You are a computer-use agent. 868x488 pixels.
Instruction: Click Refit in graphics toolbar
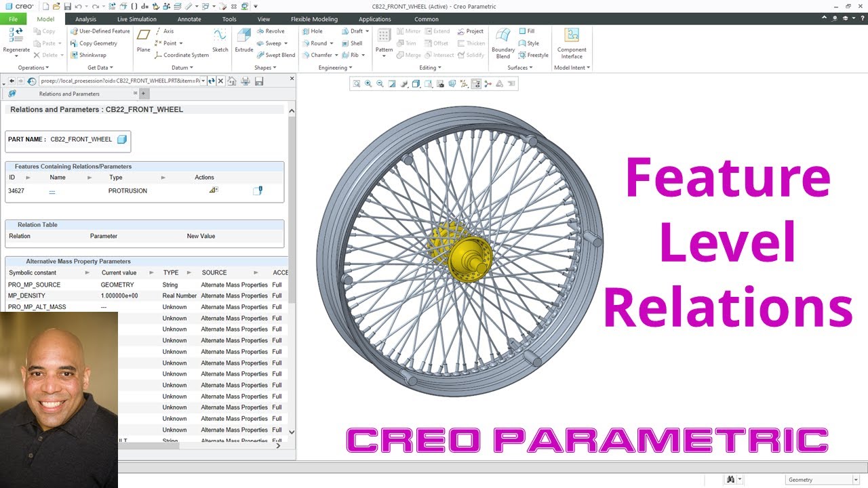pos(357,84)
